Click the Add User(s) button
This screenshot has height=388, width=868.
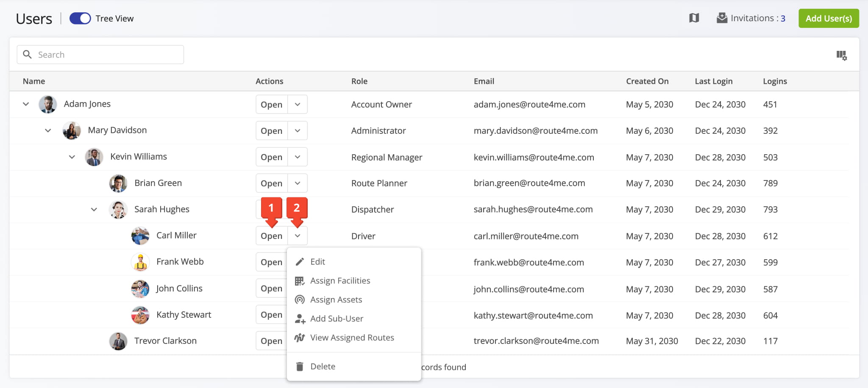[829, 18]
